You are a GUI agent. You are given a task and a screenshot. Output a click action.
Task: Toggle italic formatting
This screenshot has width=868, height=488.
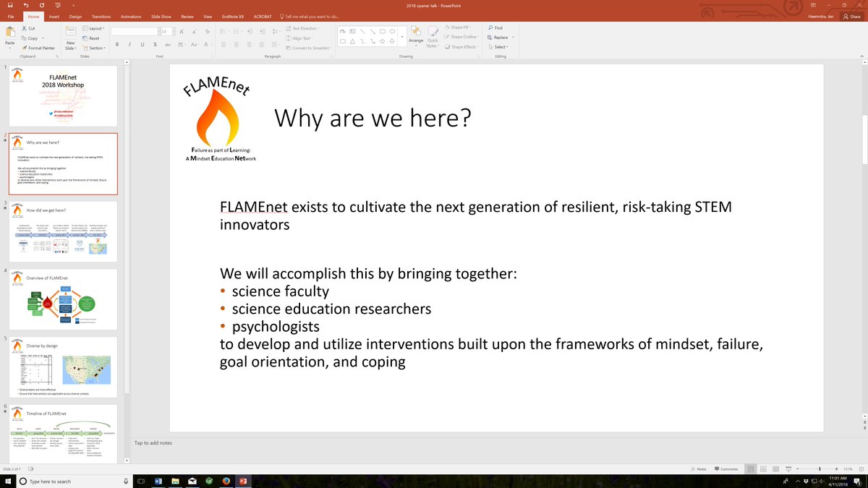pos(128,44)
